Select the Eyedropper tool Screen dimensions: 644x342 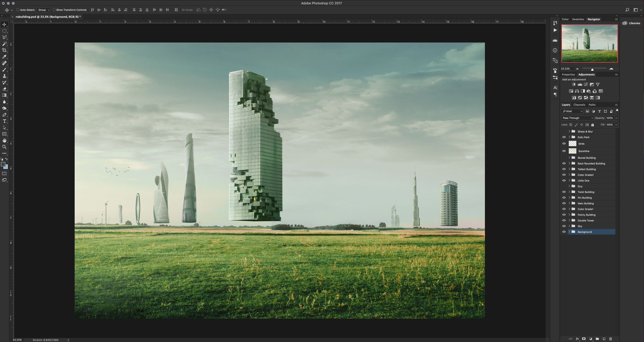(4, 57)
